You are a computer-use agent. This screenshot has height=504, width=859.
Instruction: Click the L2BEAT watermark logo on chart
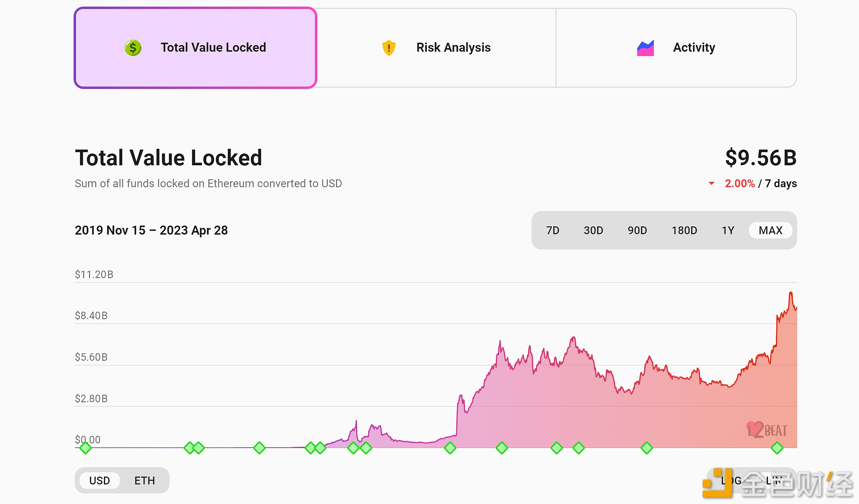[767, 430]
